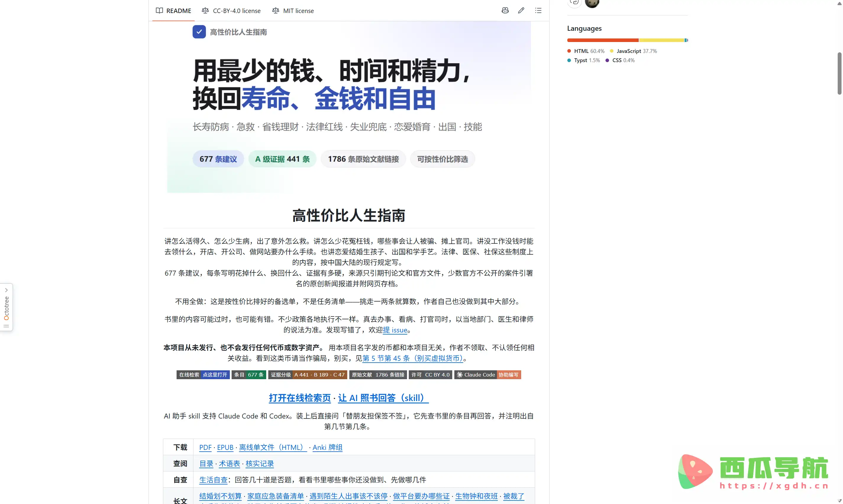Open 第 5 节第 45 条 link
Image resolution: width=843 pixels, height=504 pixels.
(413, 358)
